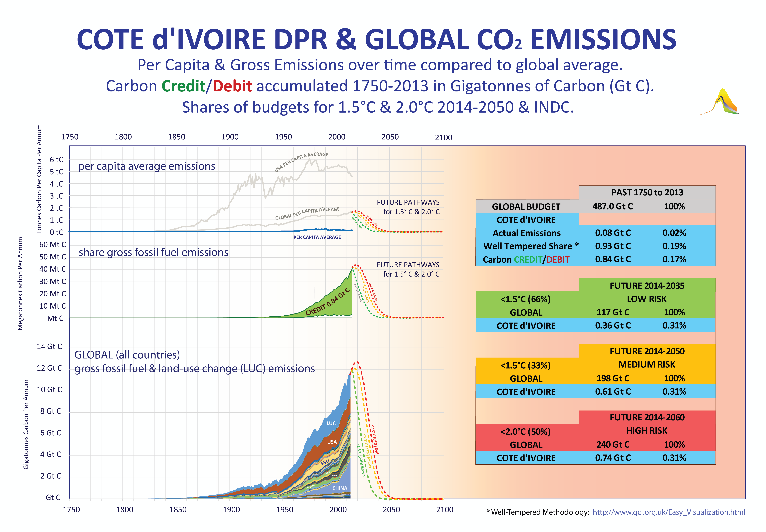Viewport: 766px width, 532px height.
Task: Click the '0.93 Gt C' value
Action: coord(613,246)
